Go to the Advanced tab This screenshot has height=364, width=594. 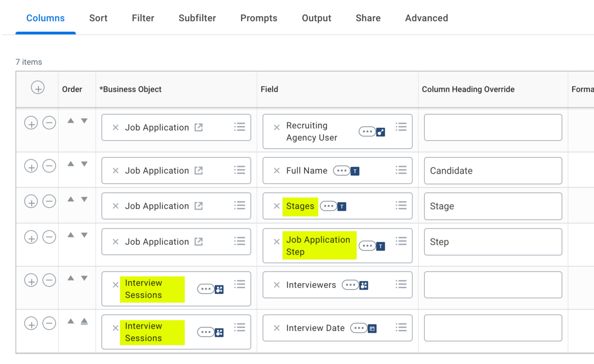(x=426, y=18)
